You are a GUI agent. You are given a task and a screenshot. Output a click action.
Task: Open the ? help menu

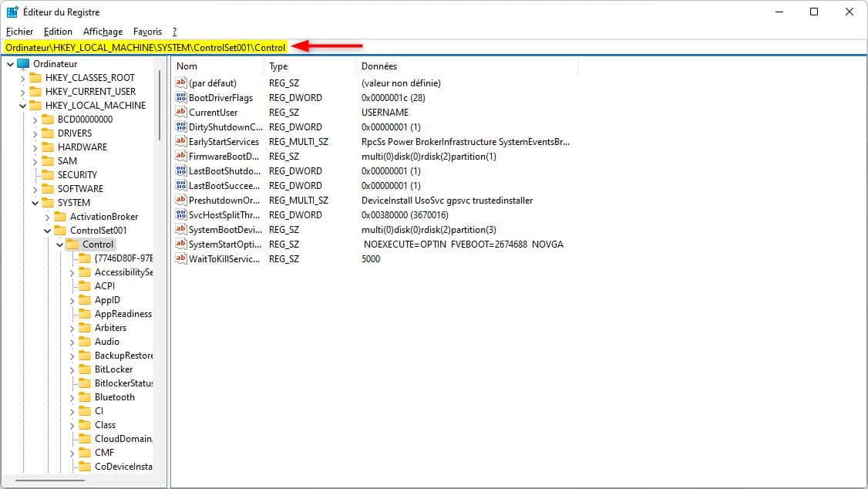(174, 32)
